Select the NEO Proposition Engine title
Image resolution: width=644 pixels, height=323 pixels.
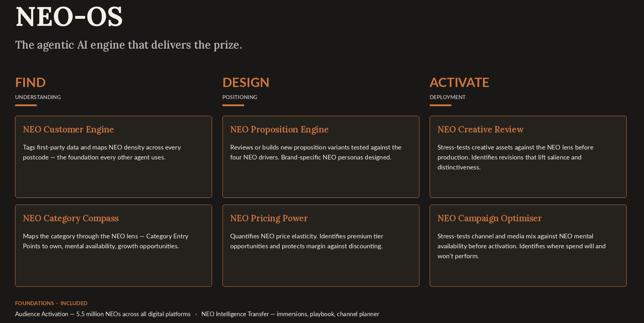click(279, 130)
